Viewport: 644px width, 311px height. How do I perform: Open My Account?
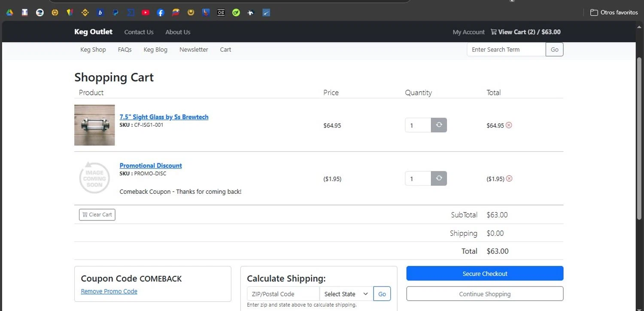(468, 32)
